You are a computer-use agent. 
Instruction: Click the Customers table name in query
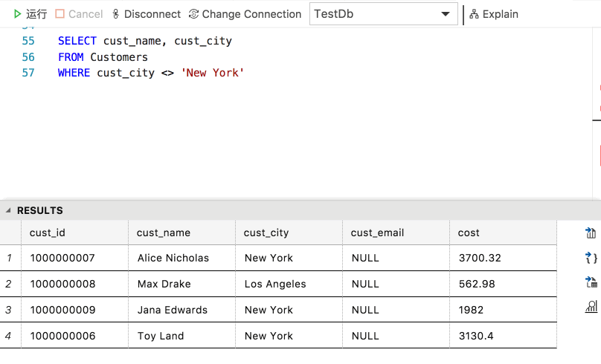tap(119, 57)
